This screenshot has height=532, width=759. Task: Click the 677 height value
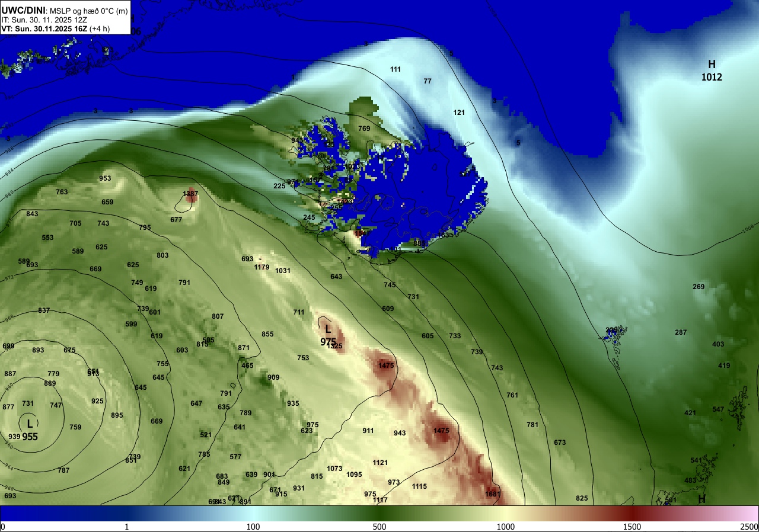click(x=176, y=220)
